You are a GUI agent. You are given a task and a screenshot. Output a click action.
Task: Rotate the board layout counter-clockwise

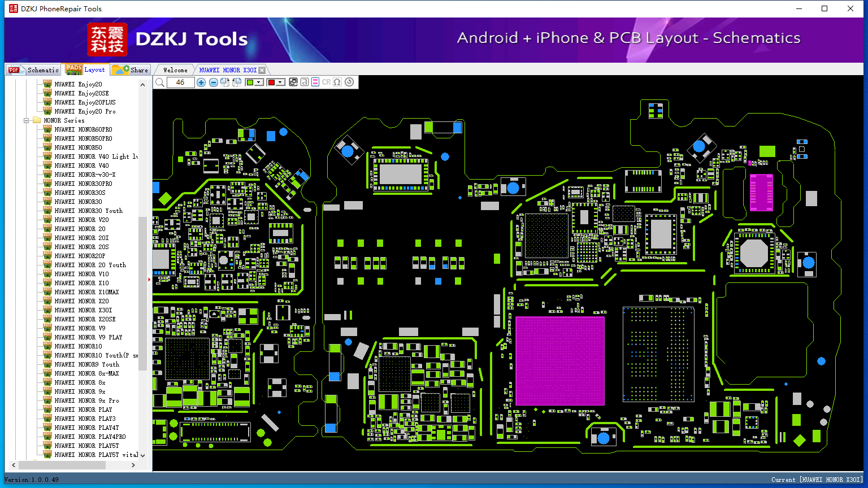pos(237,82)
